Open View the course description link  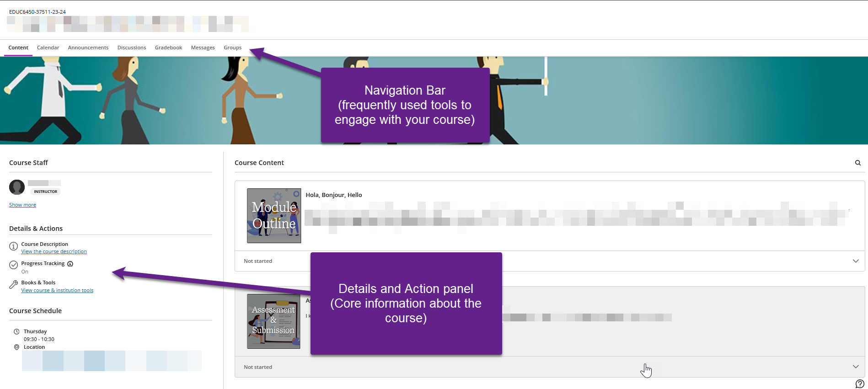pyautogui.click(x=54, y=251)
